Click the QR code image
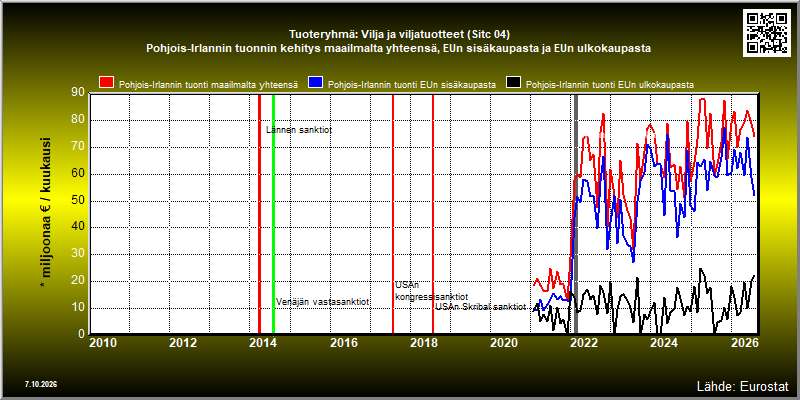The image size is (800, 400). pos(768,32)
